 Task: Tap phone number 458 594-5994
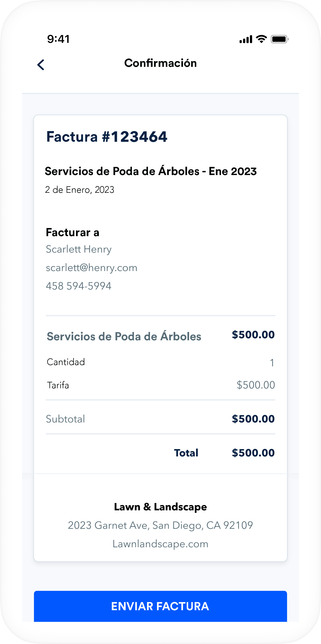[x=79, y=286]
